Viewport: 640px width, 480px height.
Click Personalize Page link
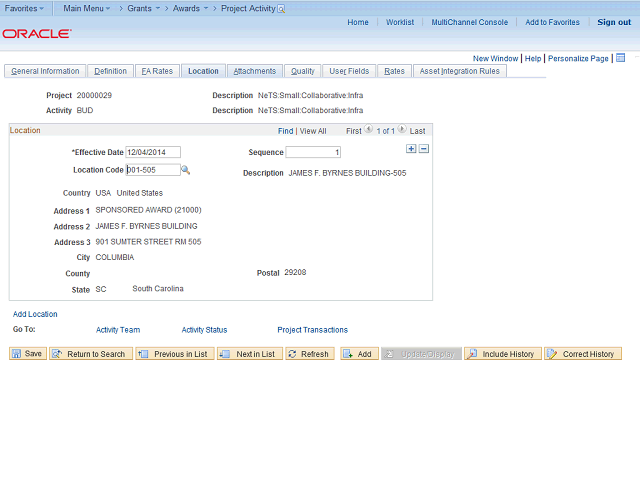pyautogui.click(x=578, y=58)
